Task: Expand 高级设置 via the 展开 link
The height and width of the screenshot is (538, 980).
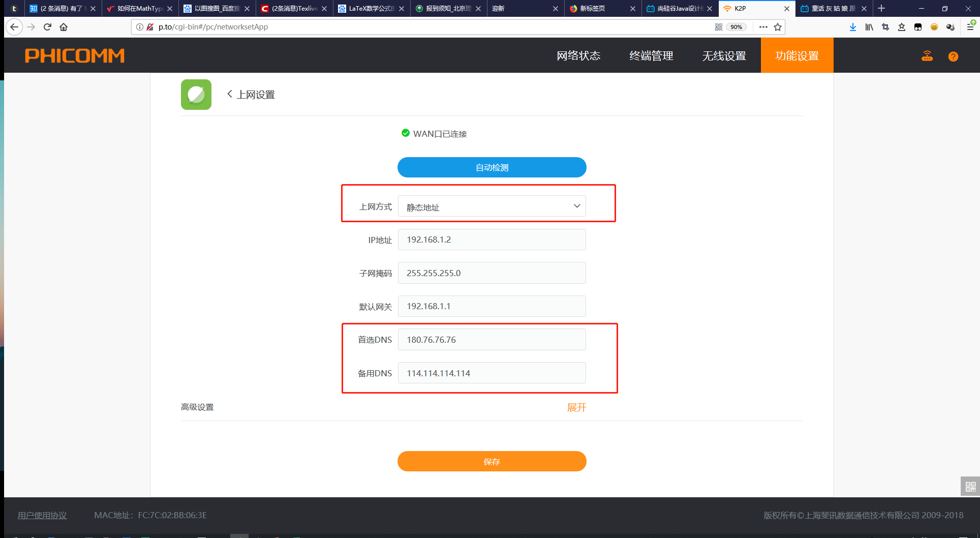Action: 576,407
